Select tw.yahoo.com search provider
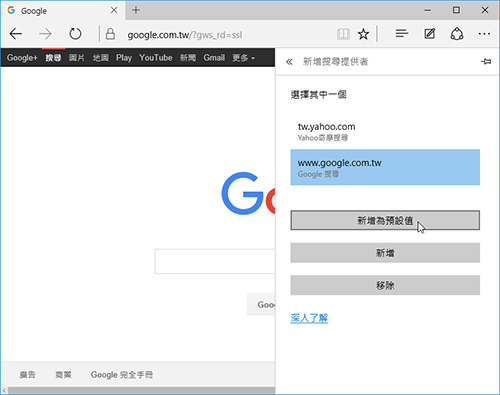Image resolution: width=500 pixels, height=395 pixels. pyautogui.click(x=385, y=132)
